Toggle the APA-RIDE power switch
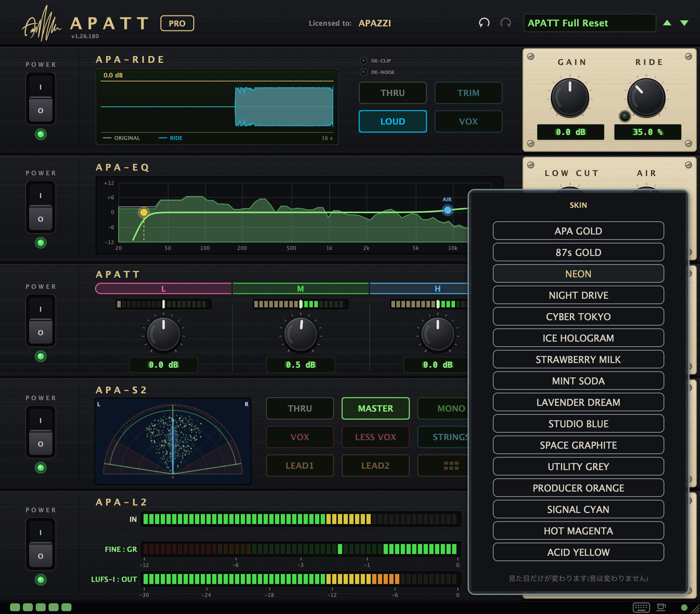 tap(40, 98)
